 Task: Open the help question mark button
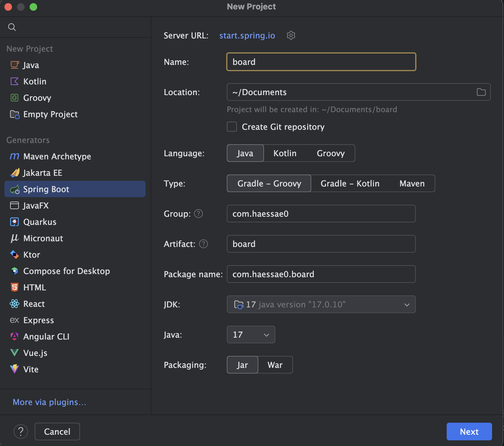21,432
